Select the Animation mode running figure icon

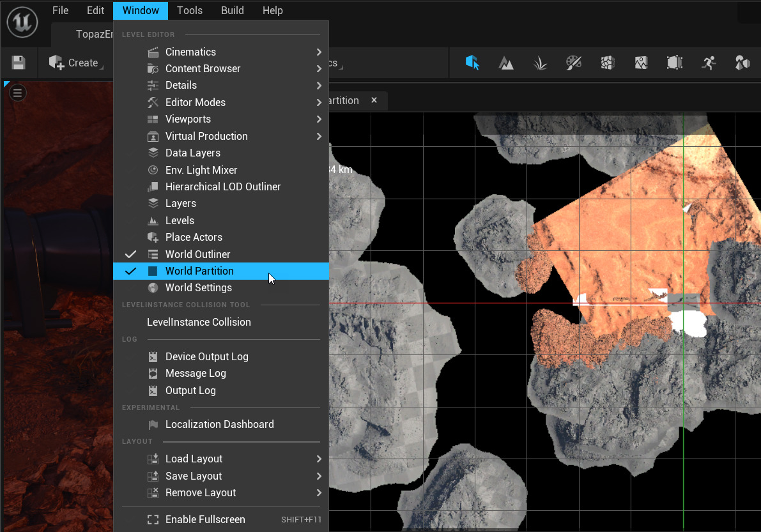click(x=708, y=63)
